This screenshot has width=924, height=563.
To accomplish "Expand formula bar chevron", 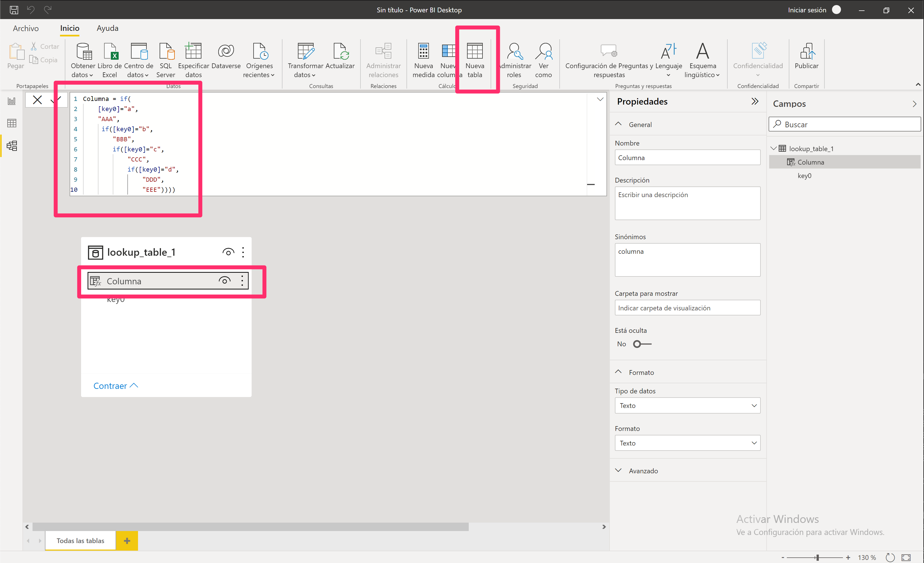I will tap(600, 99).
